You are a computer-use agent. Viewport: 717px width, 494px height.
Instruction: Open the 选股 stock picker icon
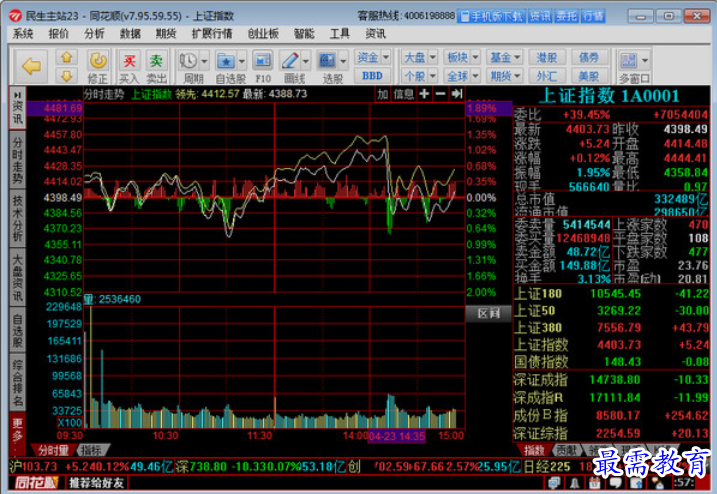tap(327, 61)
